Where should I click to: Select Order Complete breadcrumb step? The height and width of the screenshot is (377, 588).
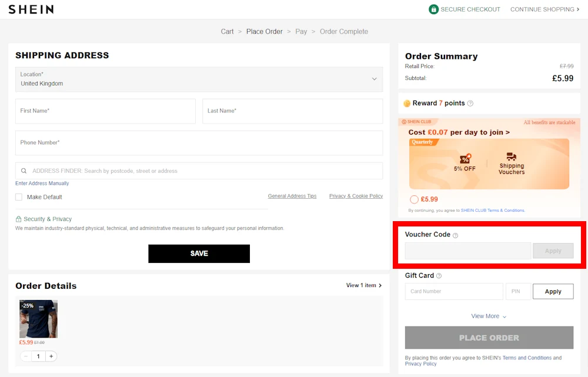344,32
